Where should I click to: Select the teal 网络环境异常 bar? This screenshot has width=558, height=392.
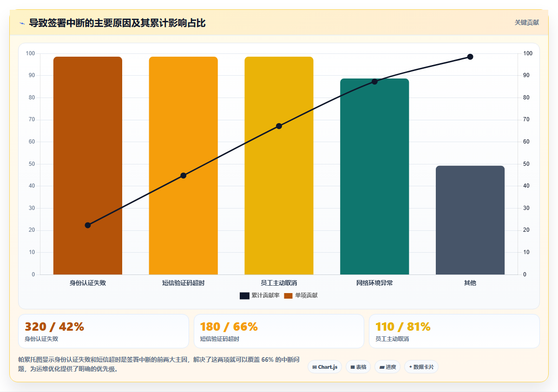374,176
